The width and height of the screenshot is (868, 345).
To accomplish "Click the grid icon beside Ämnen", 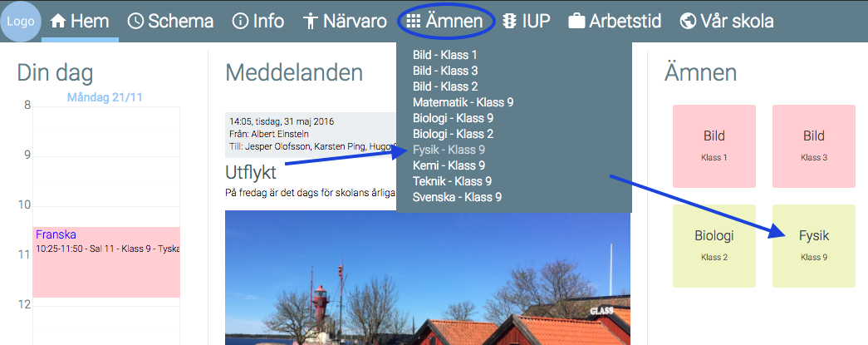I will click(x=413, y=22).
